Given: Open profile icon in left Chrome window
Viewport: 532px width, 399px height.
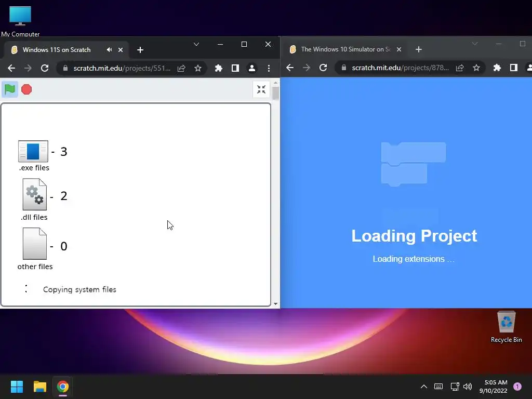Looking at the screenshot, I should click(252, 68).
